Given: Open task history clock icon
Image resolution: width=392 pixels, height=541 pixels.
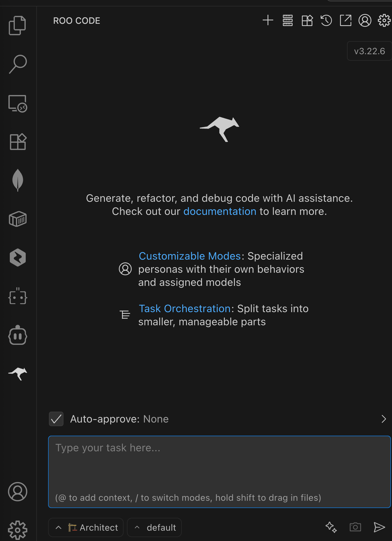Looking at the screenshot, I should pos(326,20).
